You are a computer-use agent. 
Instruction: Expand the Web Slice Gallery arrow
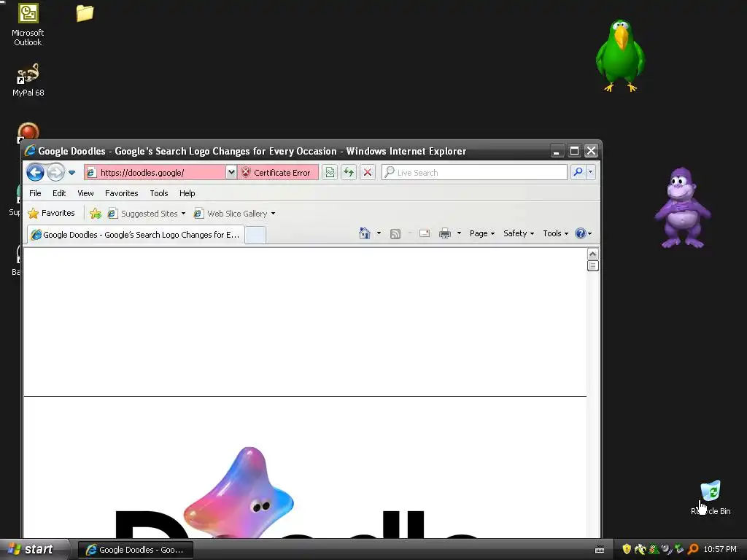point(273,214)
